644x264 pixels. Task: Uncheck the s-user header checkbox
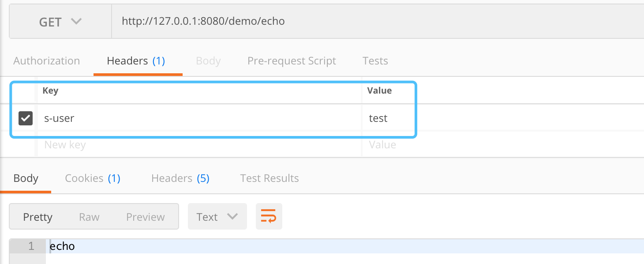[25, 118]
